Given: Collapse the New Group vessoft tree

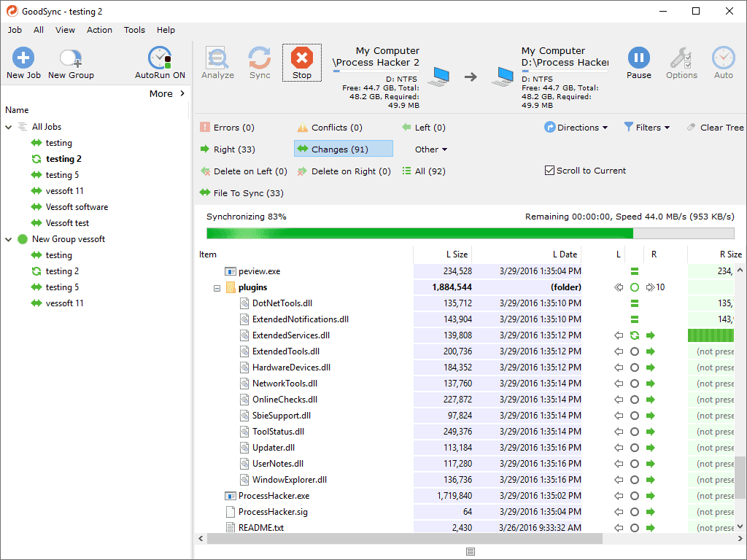Looking at the screenshot, I should [x=9, y=239].
